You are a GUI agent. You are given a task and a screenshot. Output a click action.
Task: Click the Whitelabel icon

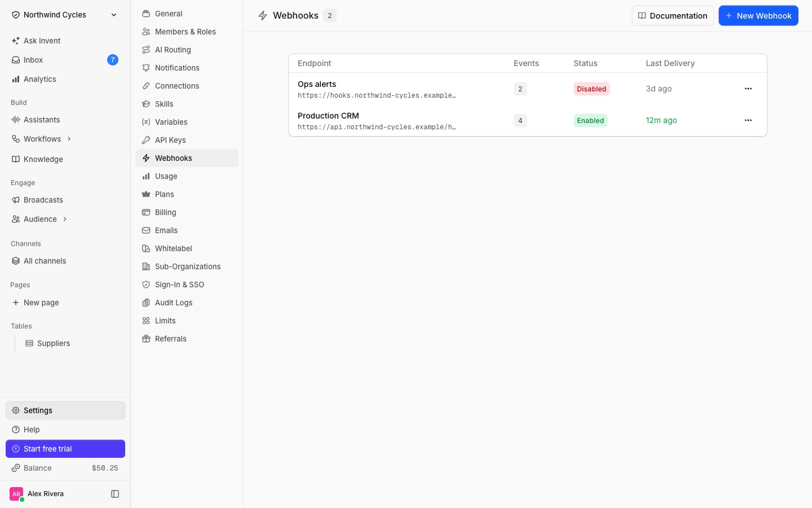tap(146, 248)
